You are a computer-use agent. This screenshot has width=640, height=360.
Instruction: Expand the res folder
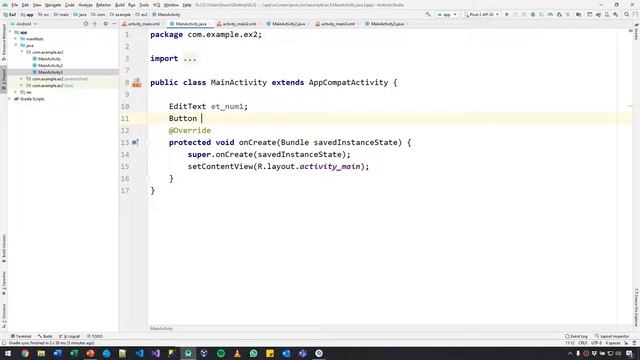coord(16,92)
